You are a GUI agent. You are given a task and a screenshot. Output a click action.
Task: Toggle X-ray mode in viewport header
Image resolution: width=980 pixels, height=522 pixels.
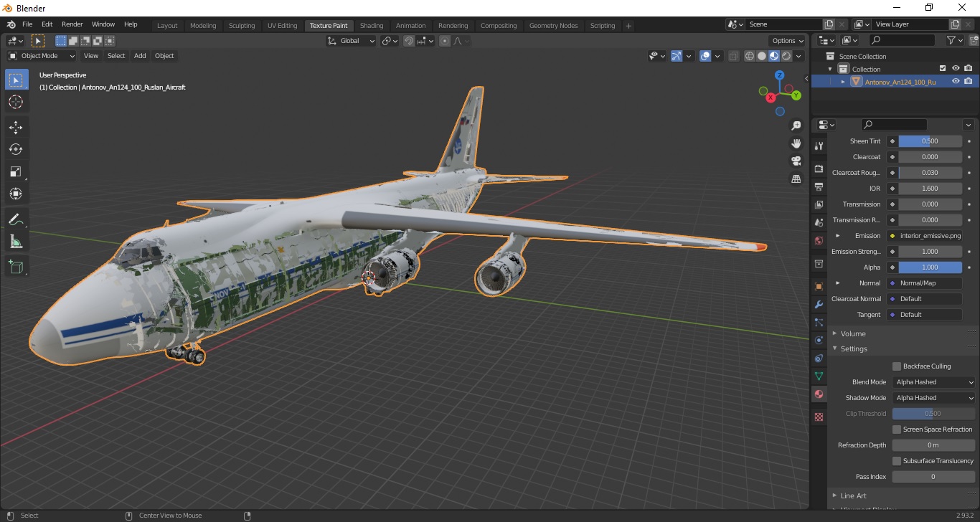coord(733,56)
